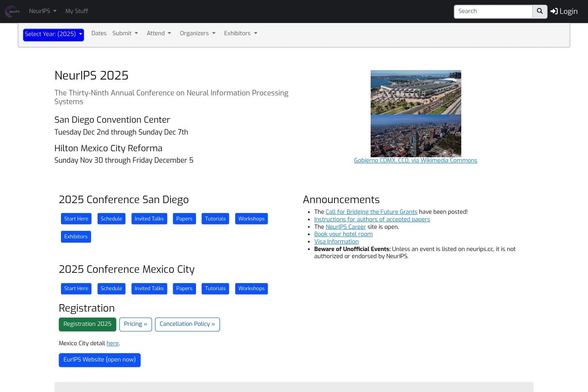Screen dimensions: 588x392
Task: Open the EurIPS Website (open now) button
Action: (99, 360)
